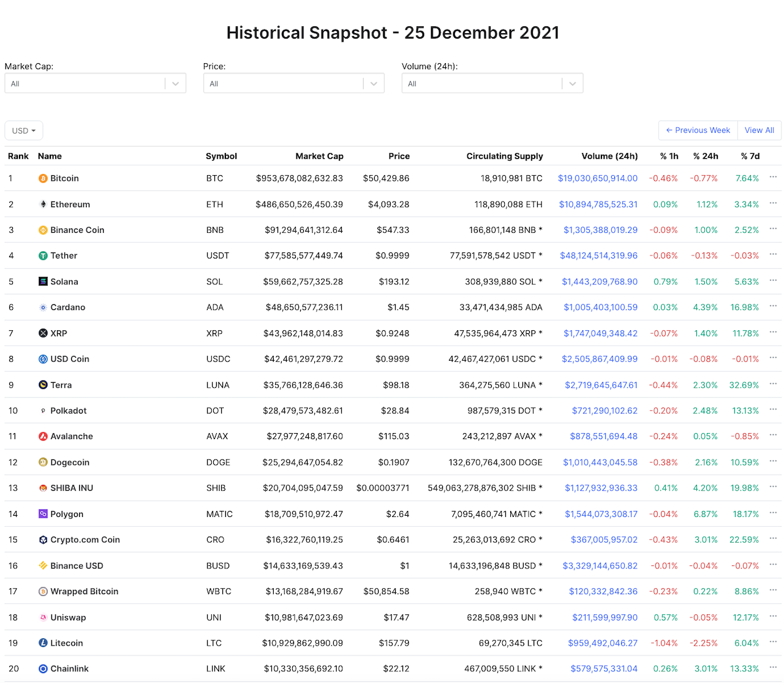Open the Avalanche name link
784x683 pixels.
pos(72,436)
